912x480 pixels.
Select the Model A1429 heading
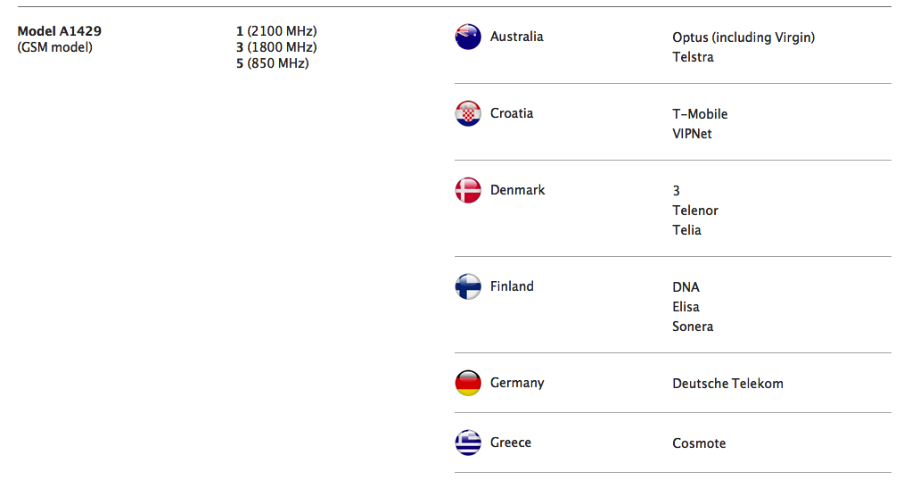tap(59, 31)
